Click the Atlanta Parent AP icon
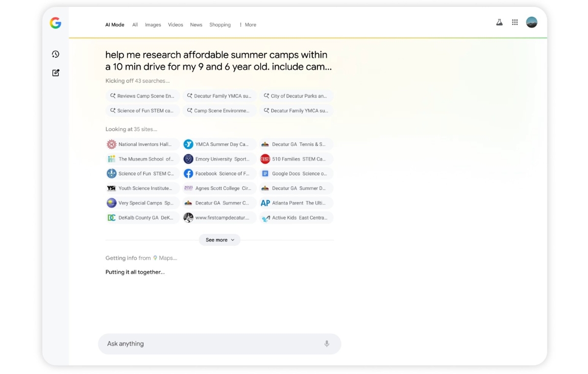The image size is (588, 374). (x=265, y=203)
